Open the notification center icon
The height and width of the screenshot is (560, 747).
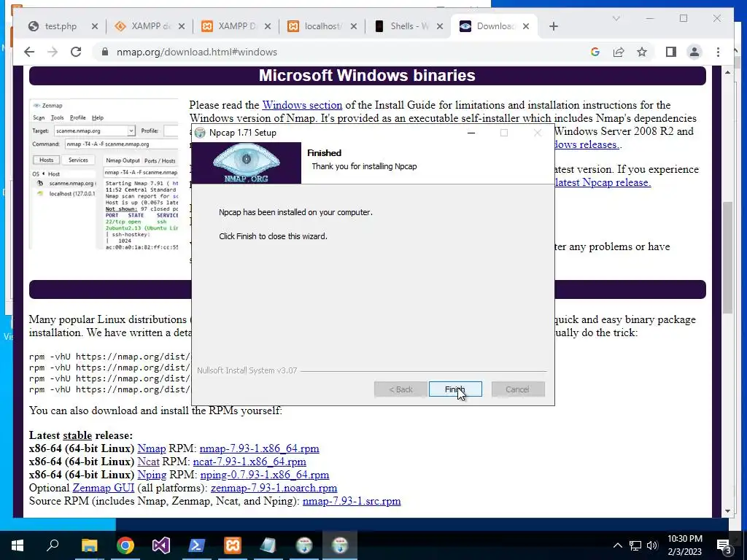point(725,545)
